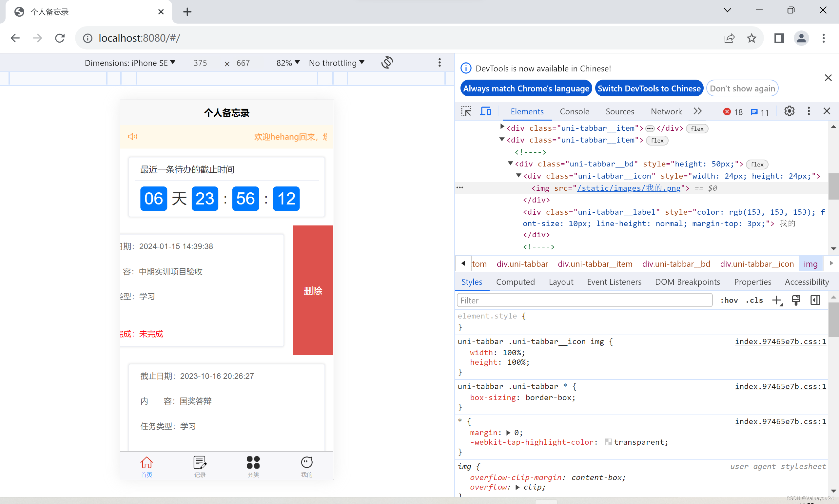Click the 分类 tab icon

click(x=253, y=462)
